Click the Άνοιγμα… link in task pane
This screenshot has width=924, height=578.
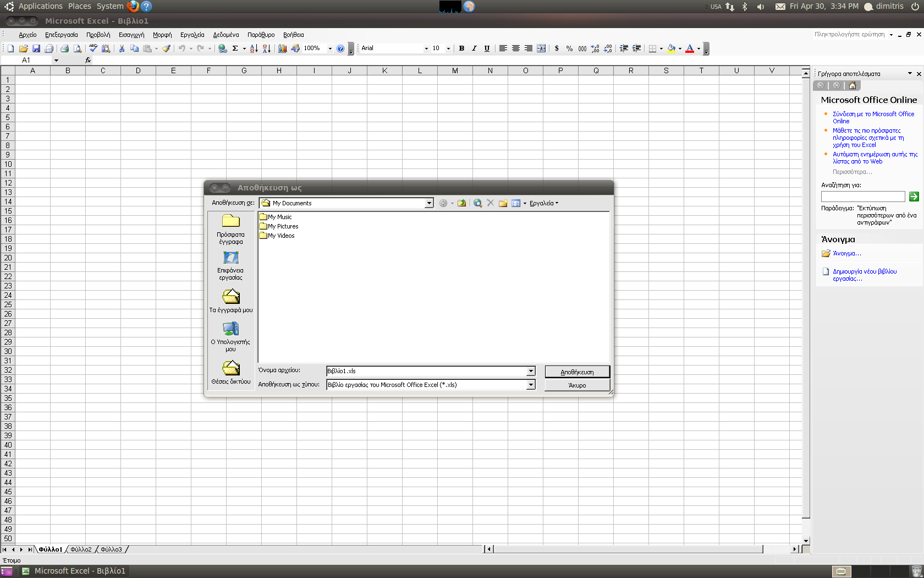coord(847,254)
